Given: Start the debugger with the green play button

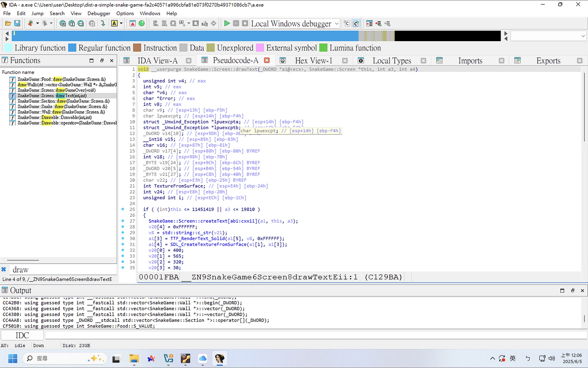Looking at the screenshot, I should 227,24.
